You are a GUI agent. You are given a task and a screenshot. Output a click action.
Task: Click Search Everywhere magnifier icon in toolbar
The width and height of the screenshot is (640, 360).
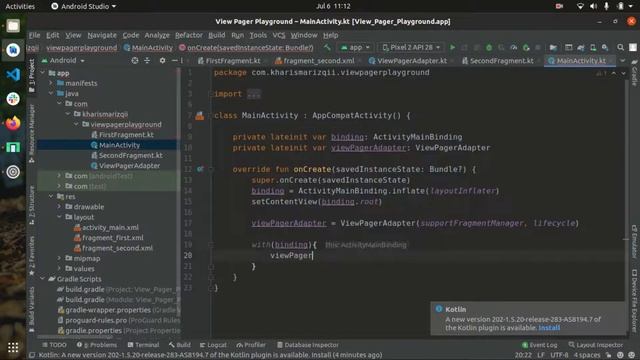point(620,47)
